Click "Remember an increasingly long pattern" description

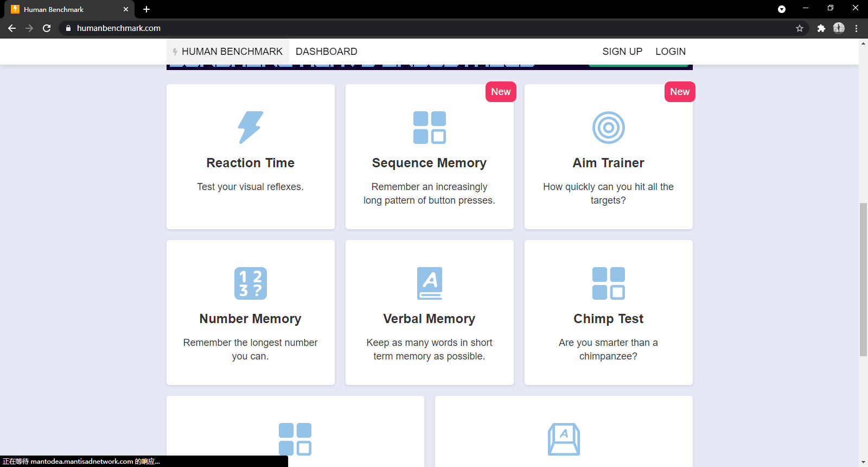point(430,193)
